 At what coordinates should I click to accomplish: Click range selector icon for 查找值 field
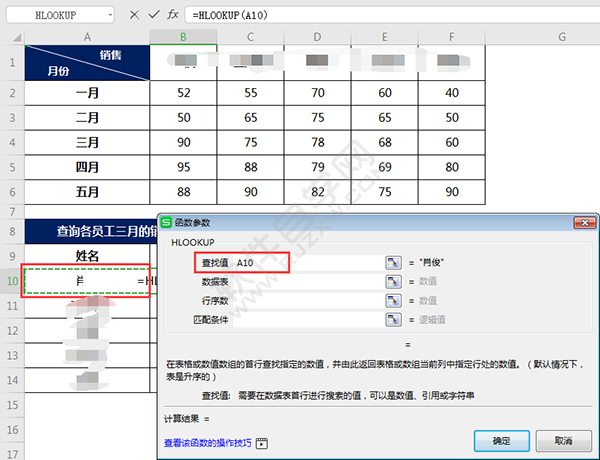click(393, 263)
